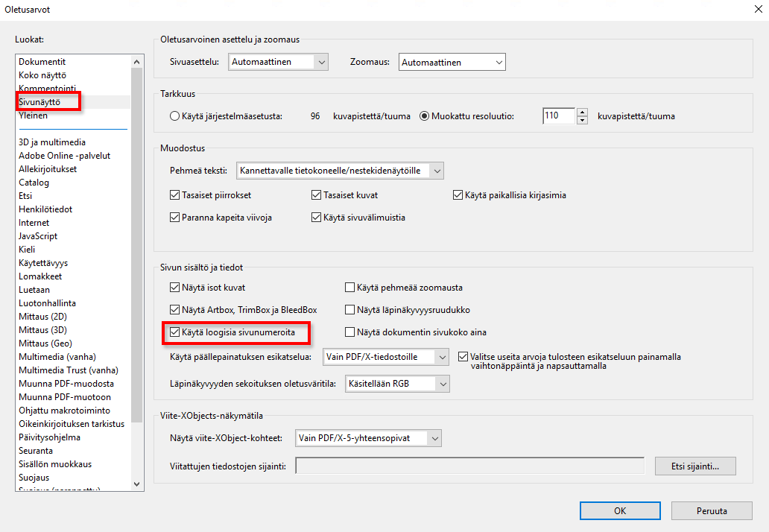769x532 pixels.
Task: Decrease the Muokattu resoluutio stepper value
Action: [583, 120]
